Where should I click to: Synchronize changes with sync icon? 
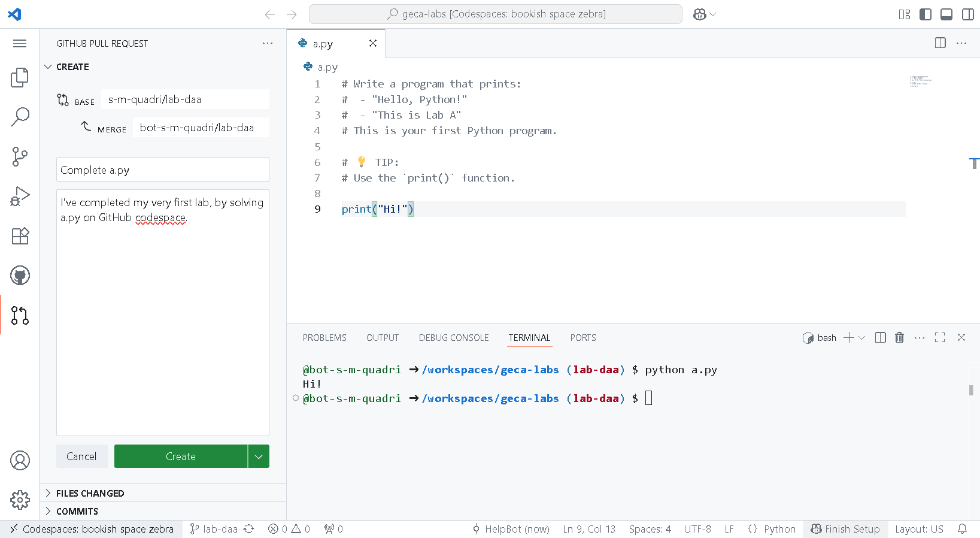coord(249,529)
